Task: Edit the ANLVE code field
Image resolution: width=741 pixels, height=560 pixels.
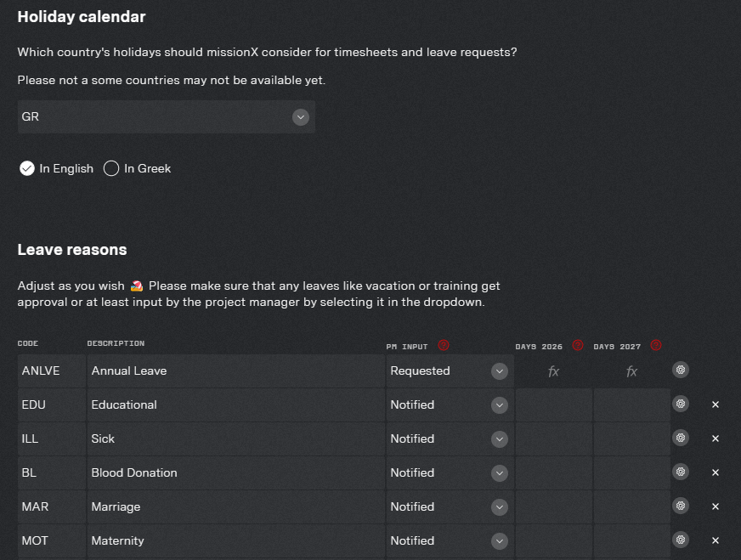Action: coord(52,371)
